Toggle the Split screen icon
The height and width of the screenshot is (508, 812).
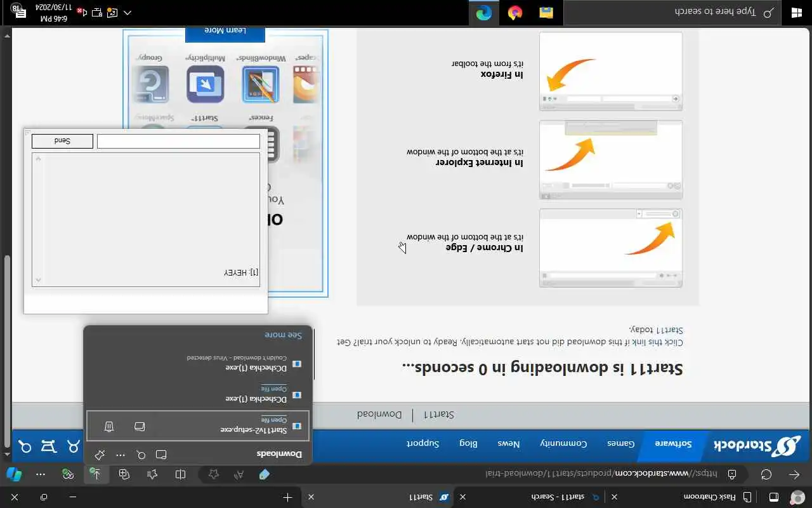[180, 474]
